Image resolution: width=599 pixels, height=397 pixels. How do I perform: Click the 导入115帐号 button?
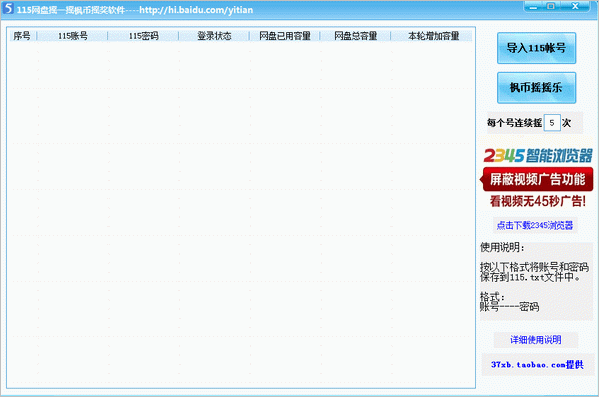(x=536, y=48)
